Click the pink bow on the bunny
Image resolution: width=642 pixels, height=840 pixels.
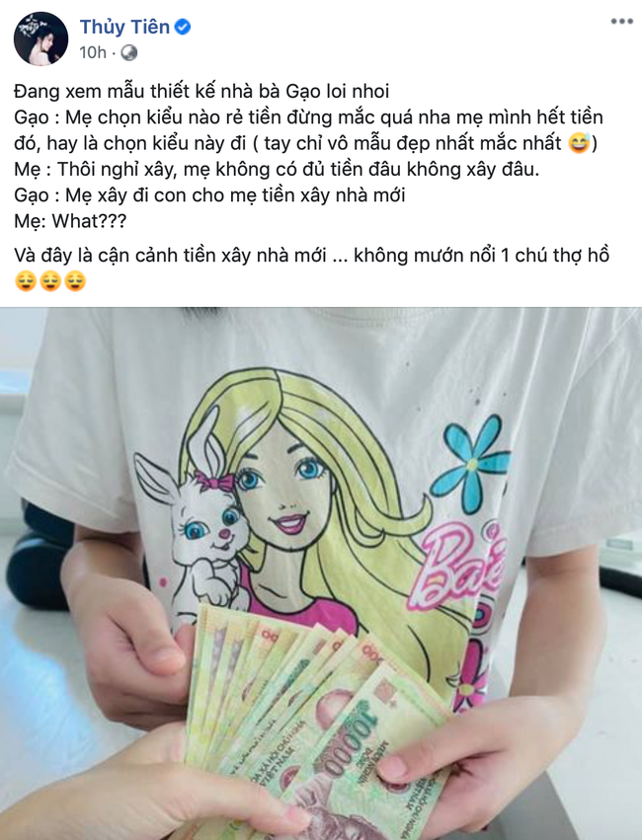coord(213,481)
